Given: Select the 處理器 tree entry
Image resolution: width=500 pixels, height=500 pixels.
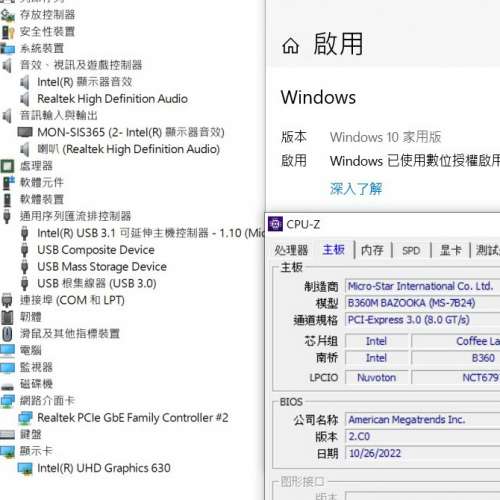Looking at the screenshot, I should (x=36, y=166).
